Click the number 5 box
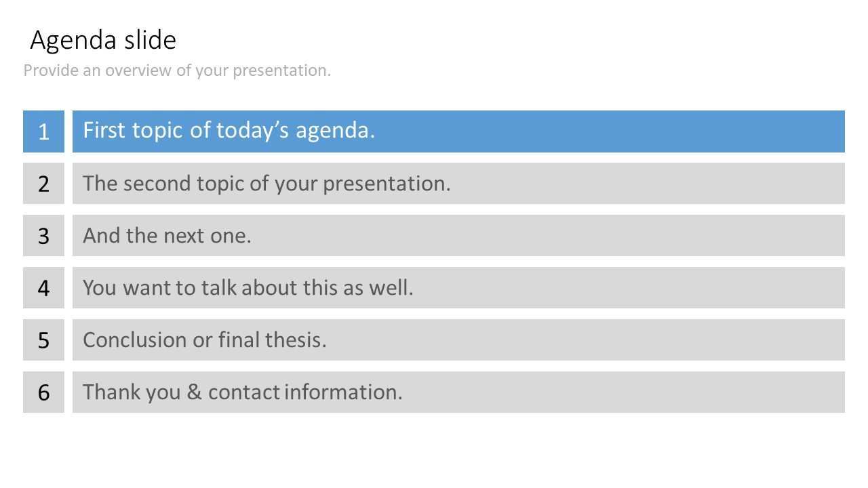This screenshot has width=868, height=488. pos(43,340)
